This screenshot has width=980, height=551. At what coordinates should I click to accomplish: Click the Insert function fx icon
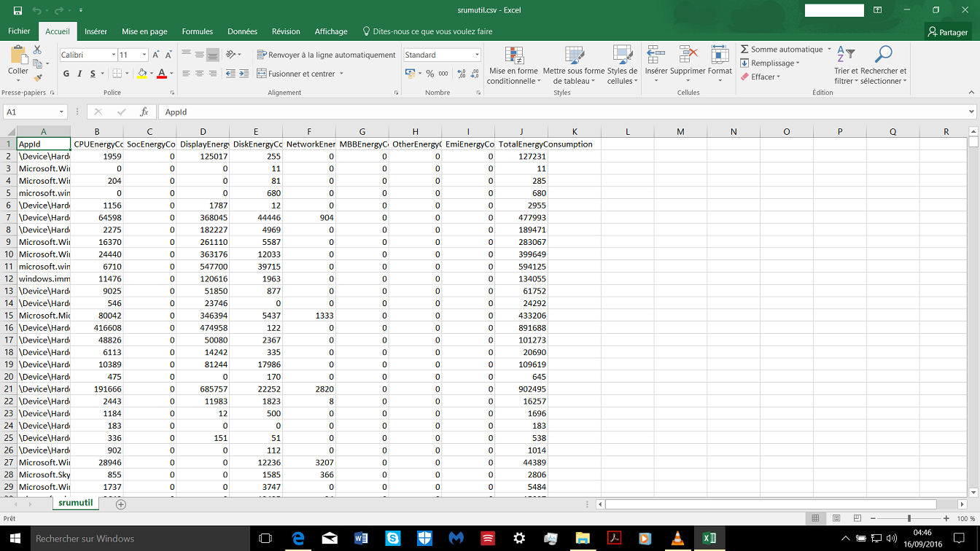click(144, 112)
